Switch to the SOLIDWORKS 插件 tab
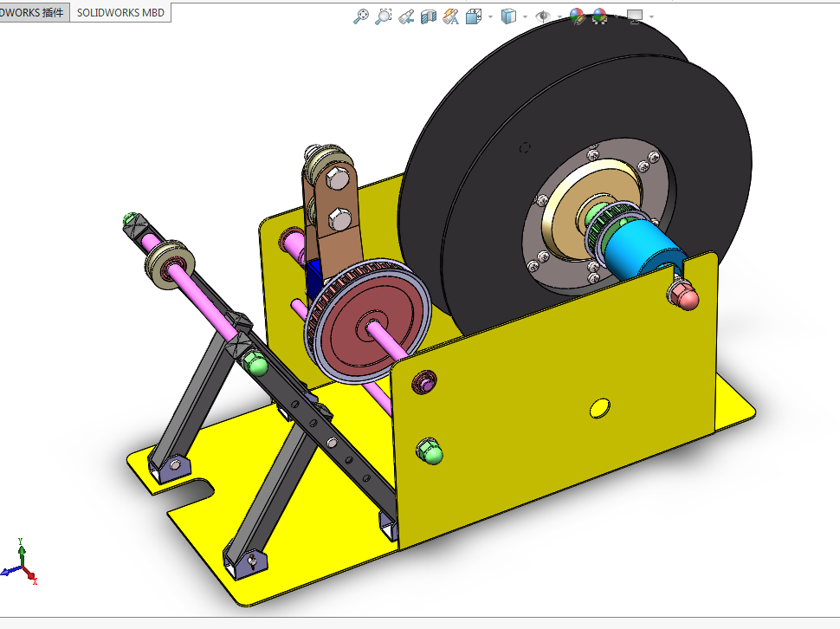Screen dimensions: 840x629 click(x=32, y=12)
